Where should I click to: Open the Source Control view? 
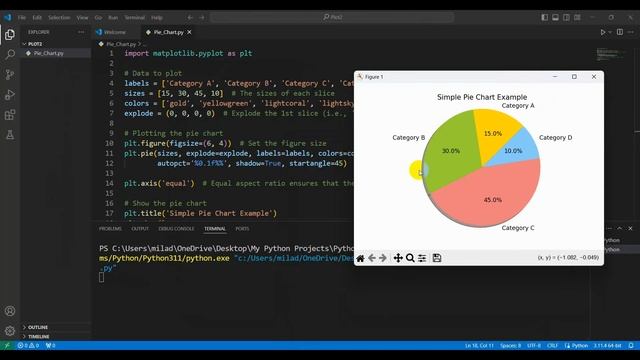pyautogui.click(x=10, y=74)
